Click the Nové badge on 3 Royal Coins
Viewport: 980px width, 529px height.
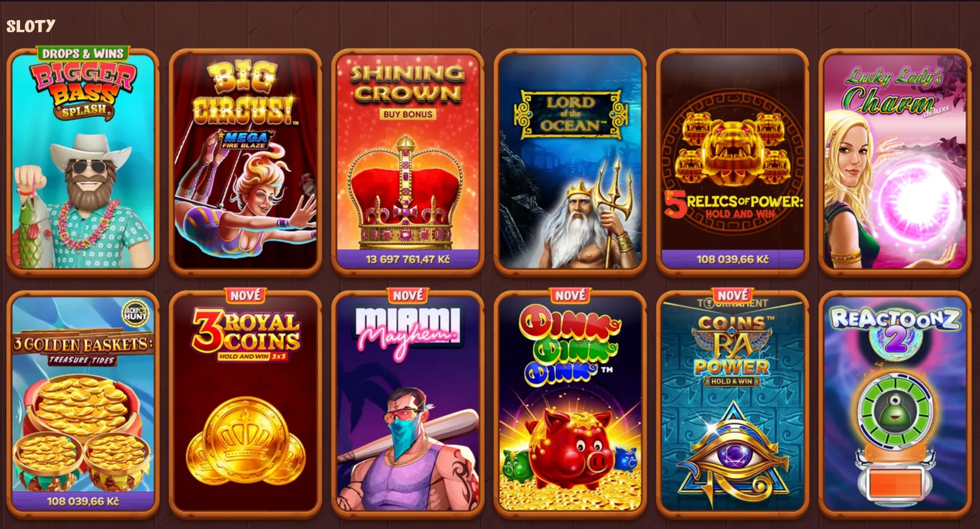click(245, 296)
